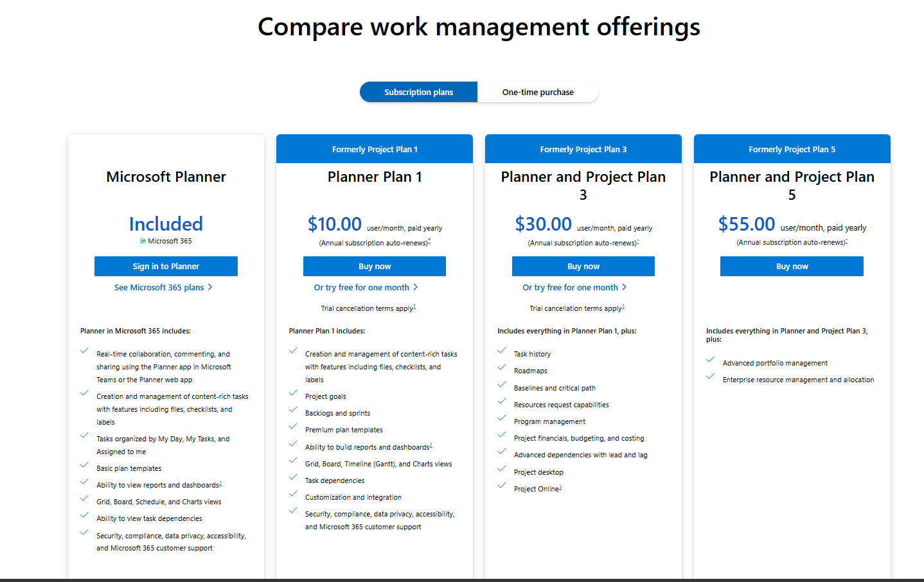
Task: Open footnote 2 after 'Ability to view reports and dashboards'
Action: [x=220, y=483]
